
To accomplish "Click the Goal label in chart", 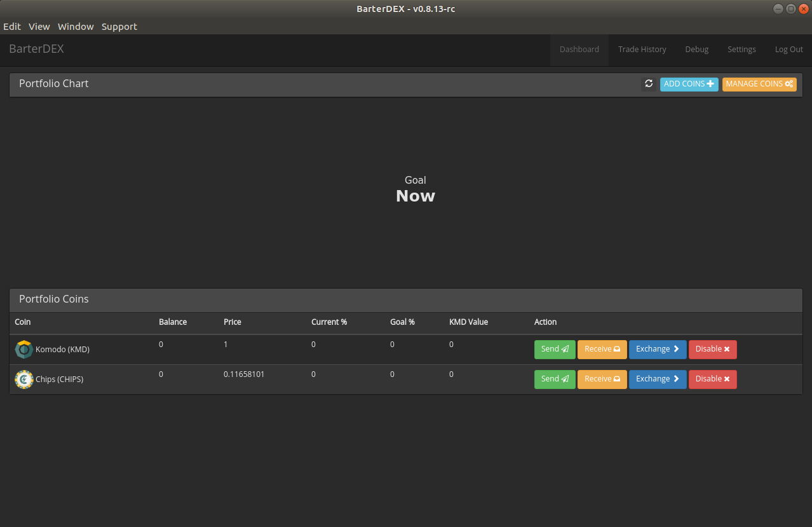I will (x=416, y=181).
